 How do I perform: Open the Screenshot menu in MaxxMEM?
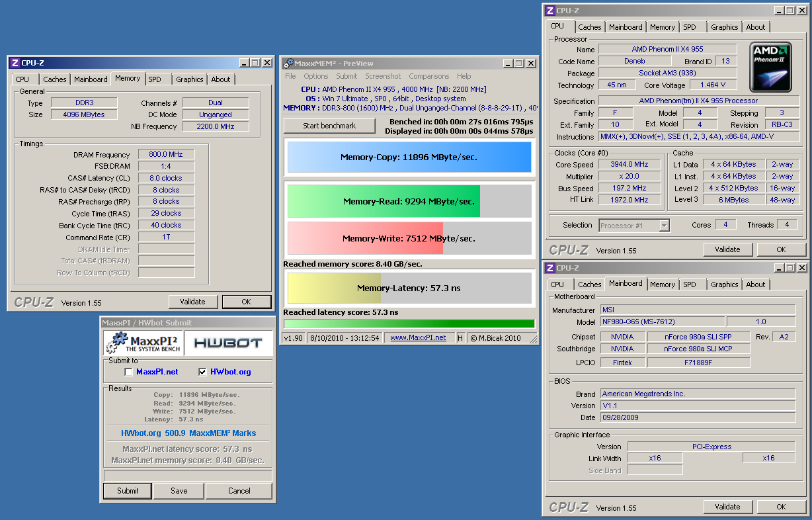coord(383,76)
